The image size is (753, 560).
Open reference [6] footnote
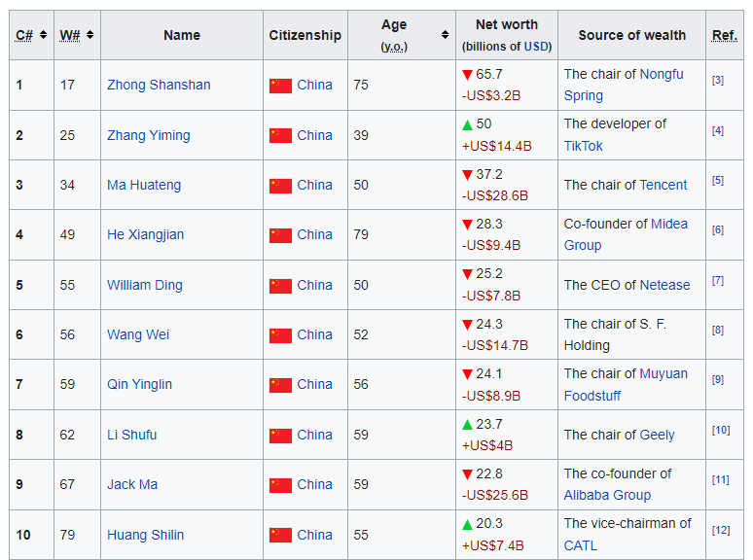pos(717,229)
